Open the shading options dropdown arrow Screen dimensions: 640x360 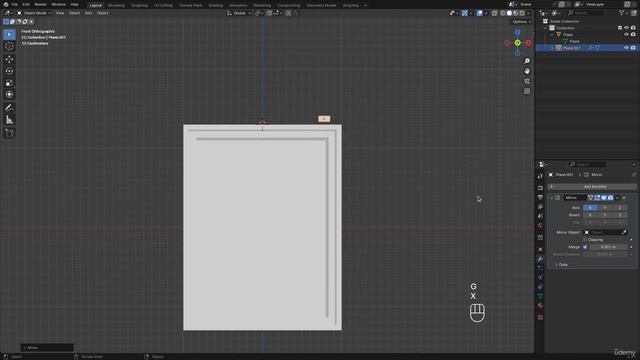click(x=529, y=13)
